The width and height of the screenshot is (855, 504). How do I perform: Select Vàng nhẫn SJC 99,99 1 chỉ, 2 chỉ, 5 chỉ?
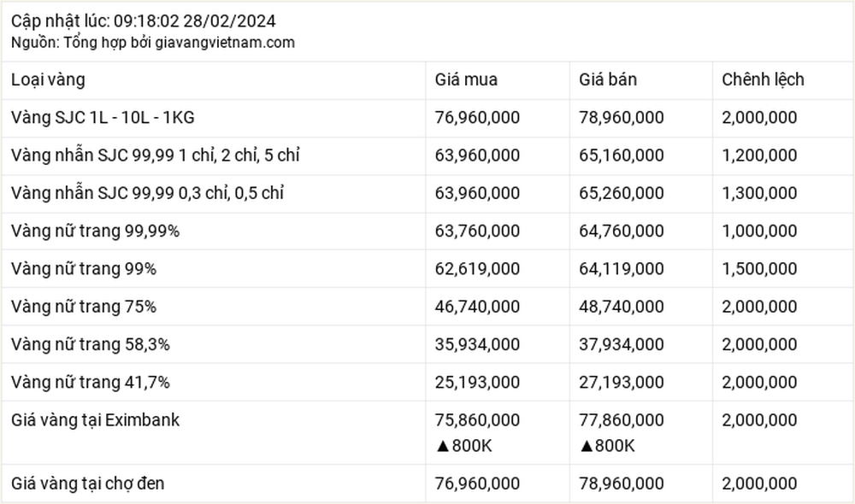point(156,155)
